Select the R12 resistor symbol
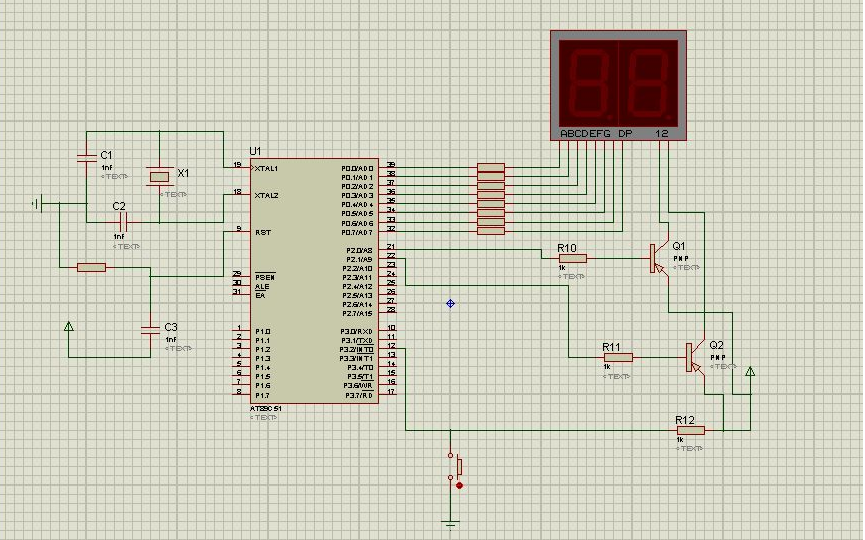 (x=690, y=430)
